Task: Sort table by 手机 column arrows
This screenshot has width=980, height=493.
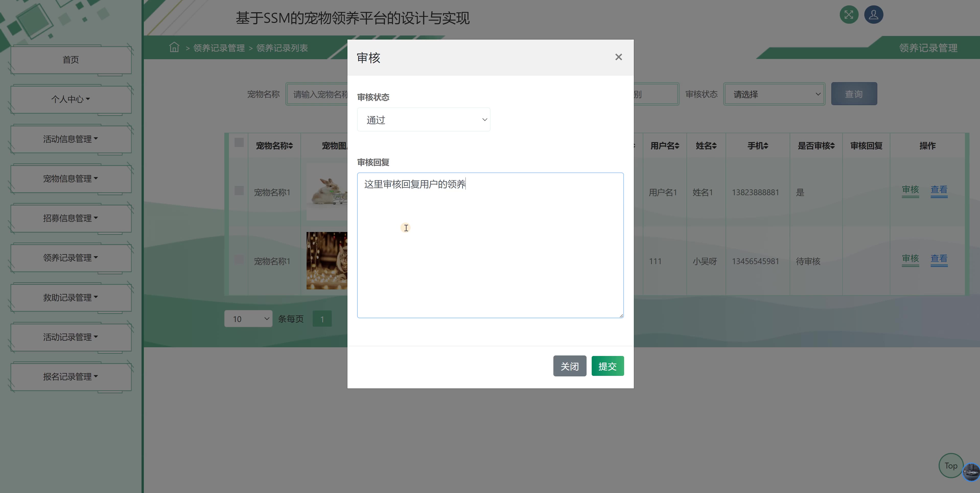Action: [766, 146]
